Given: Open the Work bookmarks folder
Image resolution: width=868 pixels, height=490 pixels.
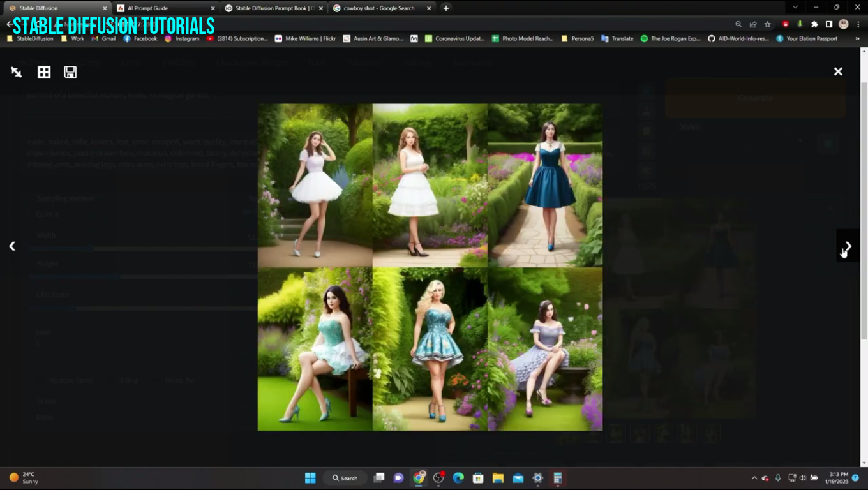Looking at the screenshot, I should pyautogui.click(x=73, y=39).
